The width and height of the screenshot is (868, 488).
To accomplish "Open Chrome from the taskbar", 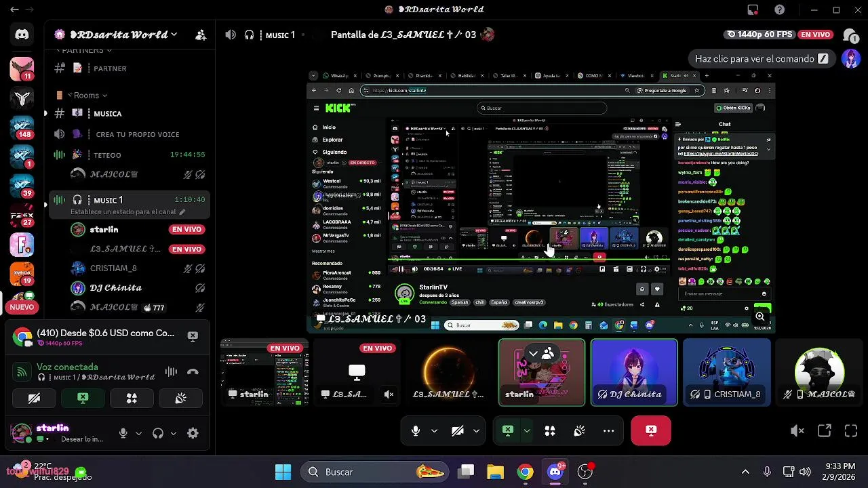I will pos(526,472).
